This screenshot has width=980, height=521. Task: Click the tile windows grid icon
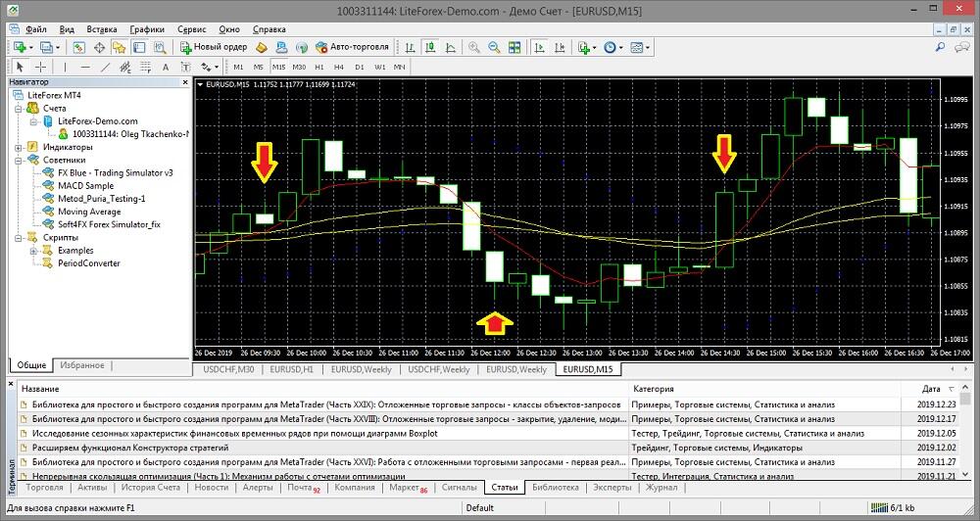coord(514,47)
